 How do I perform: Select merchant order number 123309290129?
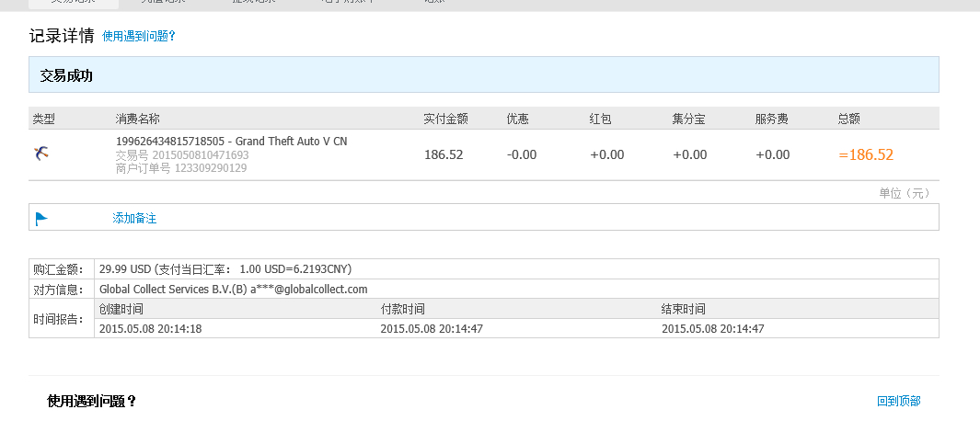[211, 168]
